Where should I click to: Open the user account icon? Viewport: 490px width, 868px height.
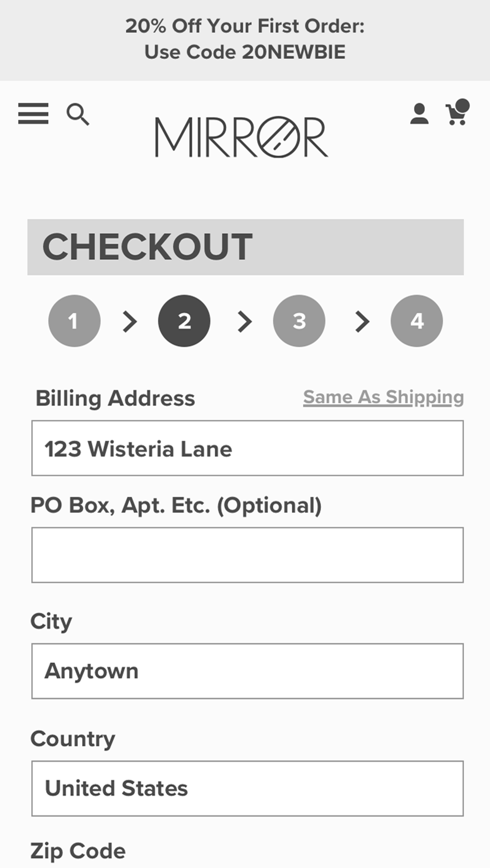click(419, 114)
